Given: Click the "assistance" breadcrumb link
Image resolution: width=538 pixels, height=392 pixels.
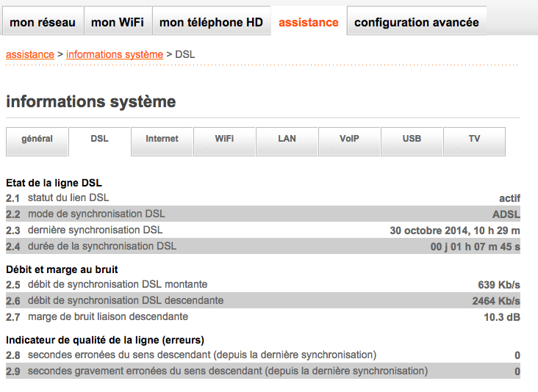Looking at the screenshot, I should click(30, 54).
